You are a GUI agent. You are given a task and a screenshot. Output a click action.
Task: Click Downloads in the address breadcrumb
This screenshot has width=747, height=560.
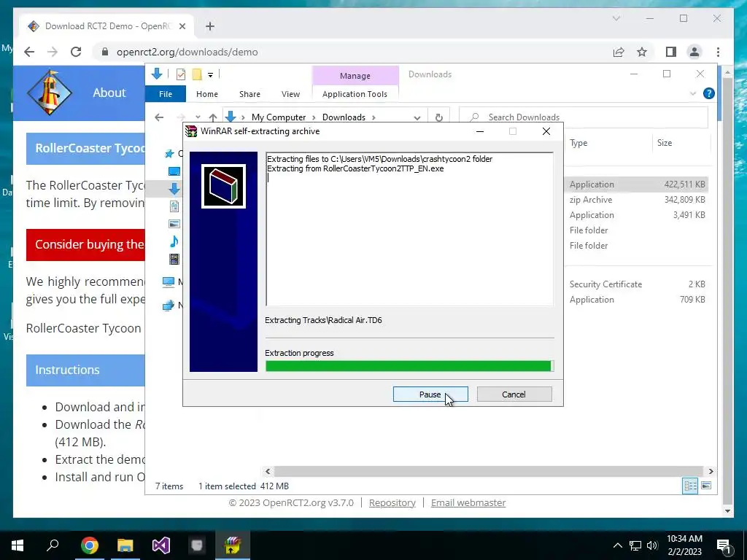click(344, 117)
